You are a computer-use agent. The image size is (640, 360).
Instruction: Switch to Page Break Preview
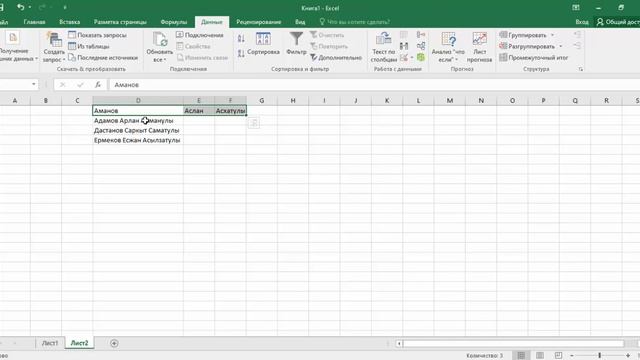click(558, 356)
